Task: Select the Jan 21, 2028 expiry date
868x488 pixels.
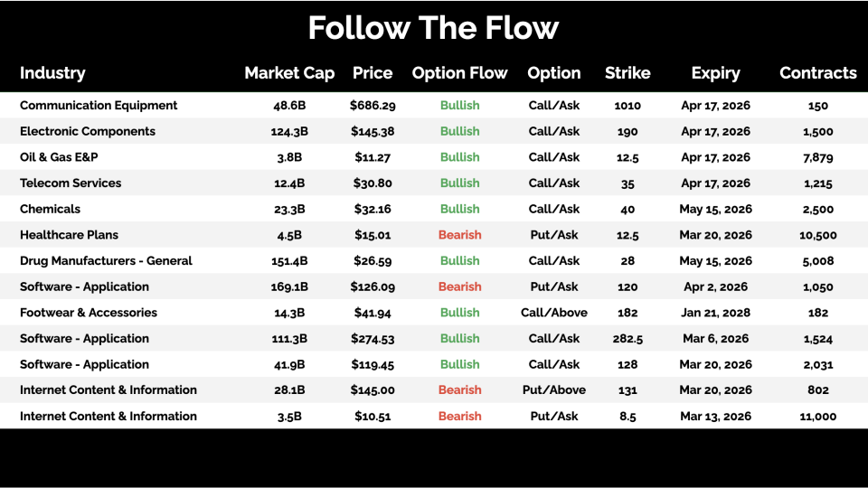Action: [x=716, y=313]
